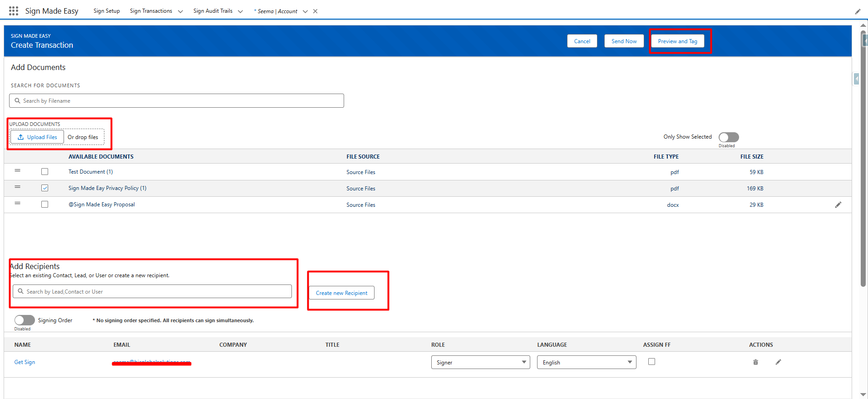Viewport: 868px width, 399px height.
Task: Click the 'Sign Made Eay Privacy Policy (1)' file name
Action: tap(108, 188)
